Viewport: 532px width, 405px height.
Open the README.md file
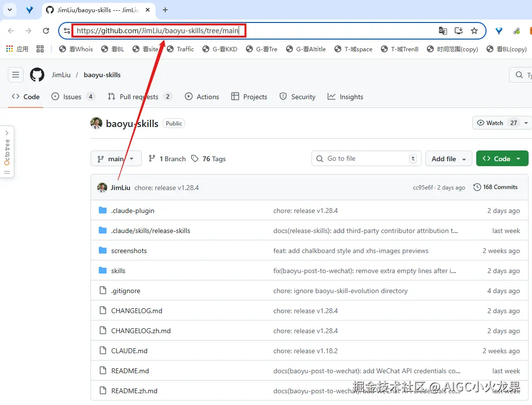[130, 371]
